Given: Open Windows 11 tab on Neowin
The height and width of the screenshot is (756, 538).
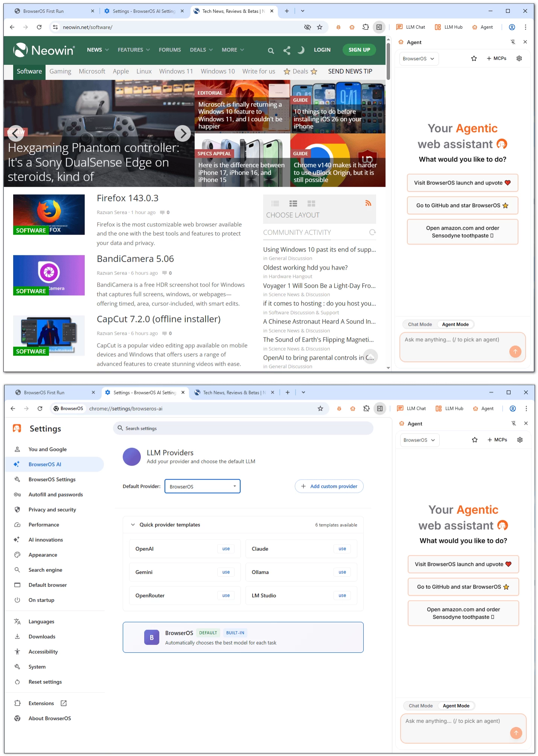Looking at the screenshot, I should click(176, 72).
